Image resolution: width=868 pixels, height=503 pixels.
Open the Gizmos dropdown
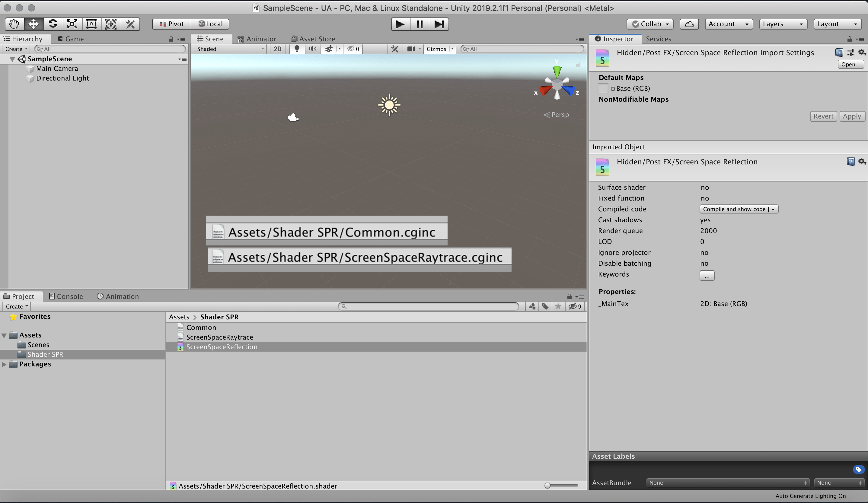coord(439,49)
